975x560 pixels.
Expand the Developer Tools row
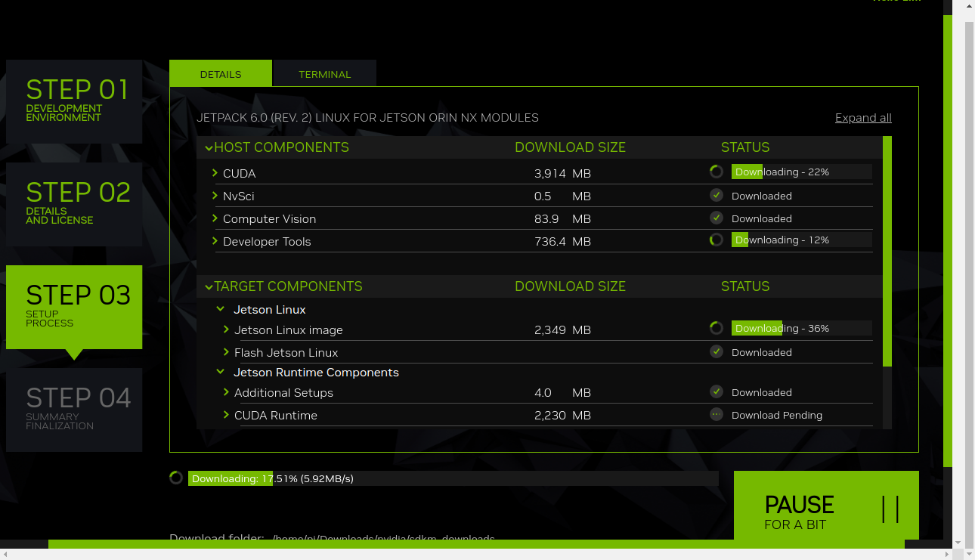tap(215, 241)
